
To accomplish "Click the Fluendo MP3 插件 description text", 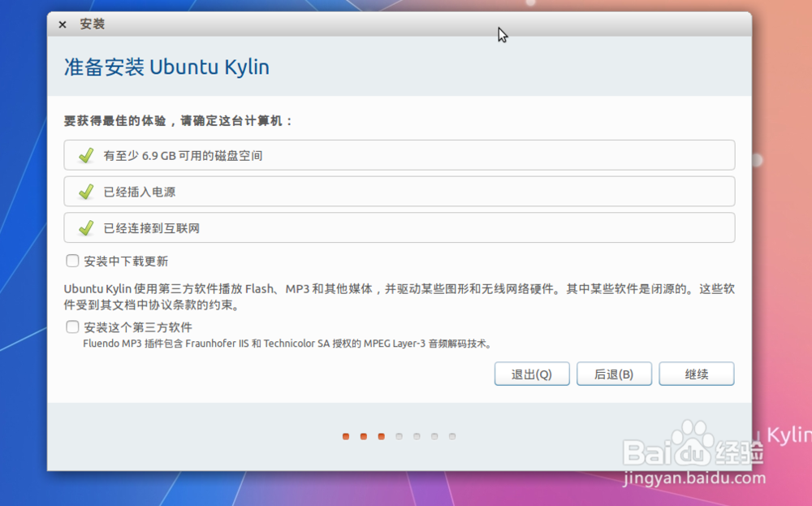I will (x=288, y=343).
